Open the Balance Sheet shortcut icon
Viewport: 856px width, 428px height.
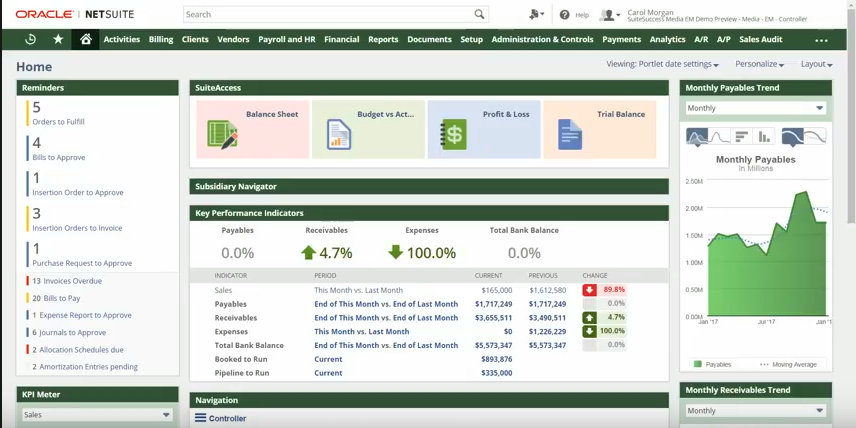pos(221,134)
